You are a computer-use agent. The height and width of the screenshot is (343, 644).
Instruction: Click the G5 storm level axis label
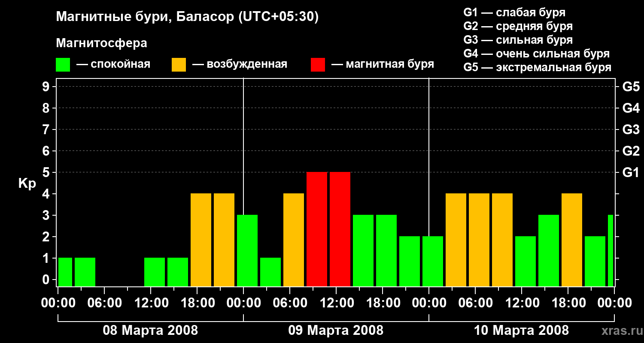631,87
